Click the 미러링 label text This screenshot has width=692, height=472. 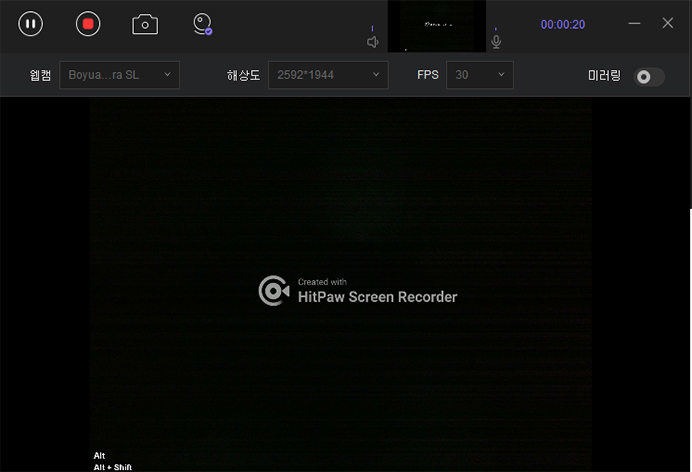tap(605, 75)
